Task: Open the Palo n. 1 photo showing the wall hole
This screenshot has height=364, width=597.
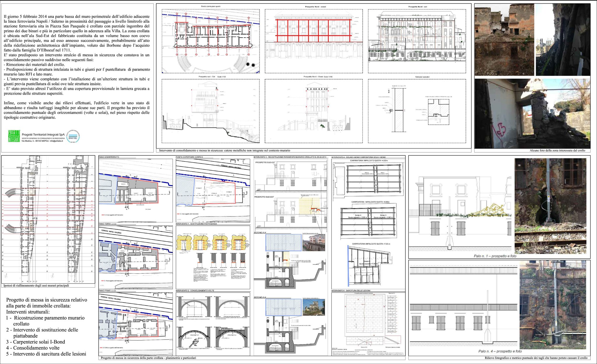Action: tap(551, 206)
